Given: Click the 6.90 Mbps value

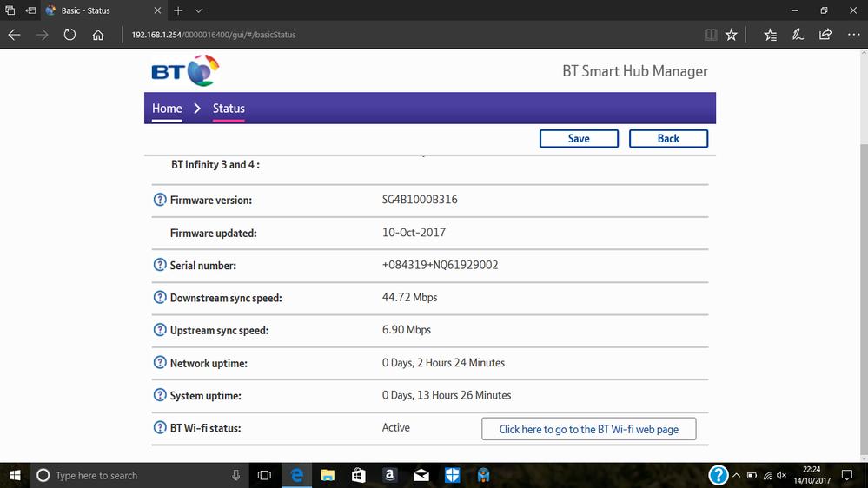Looking at the screenshot, I should [x=407, y=330].
